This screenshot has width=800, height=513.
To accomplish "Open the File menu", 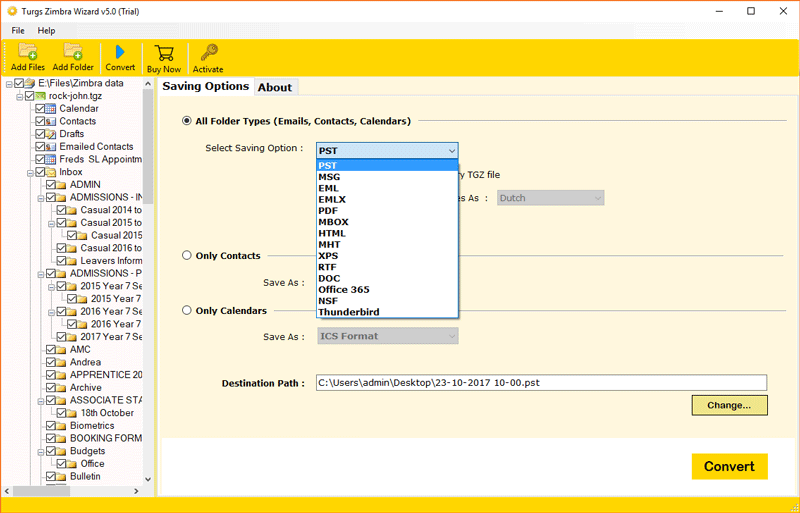I will coord(18,31).
